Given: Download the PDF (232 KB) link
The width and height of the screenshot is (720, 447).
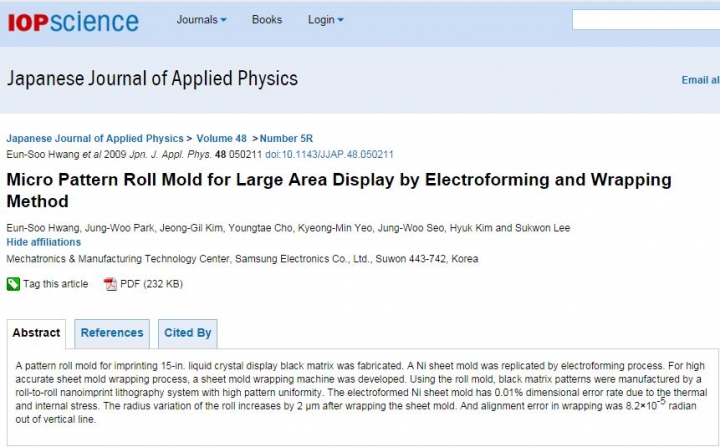Looking at the screenshot, I should (x=152, y=284).
